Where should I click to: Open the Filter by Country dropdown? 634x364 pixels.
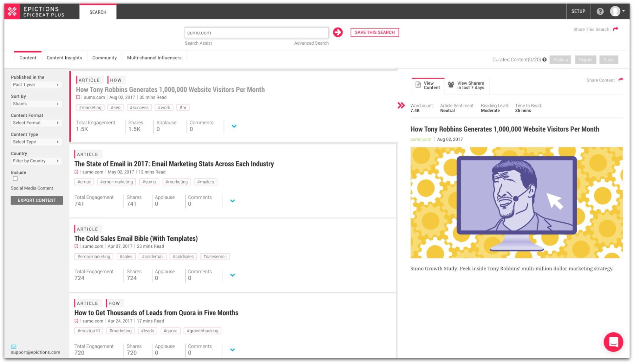[x=36, y=161]
